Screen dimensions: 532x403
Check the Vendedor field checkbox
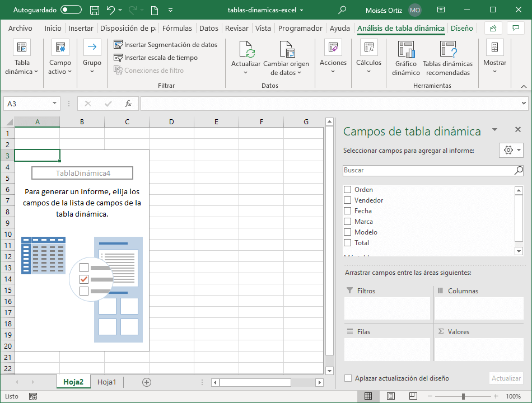click(347, 200)
